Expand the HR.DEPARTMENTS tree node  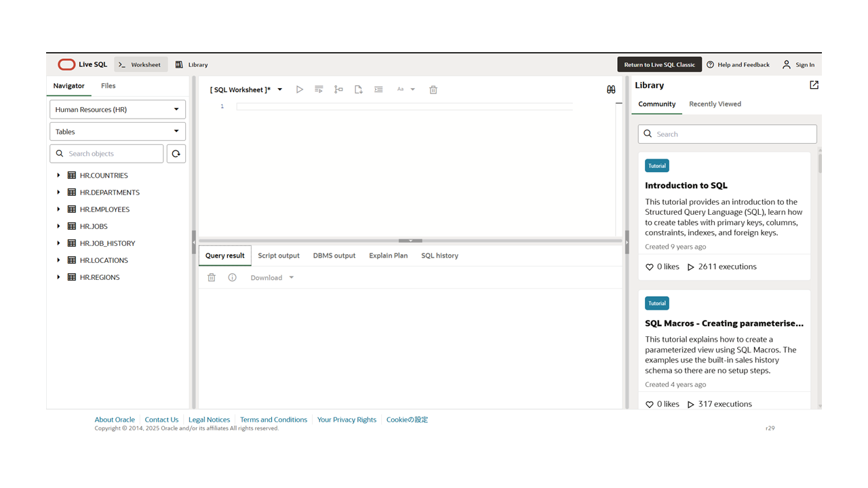coord(58,192)
